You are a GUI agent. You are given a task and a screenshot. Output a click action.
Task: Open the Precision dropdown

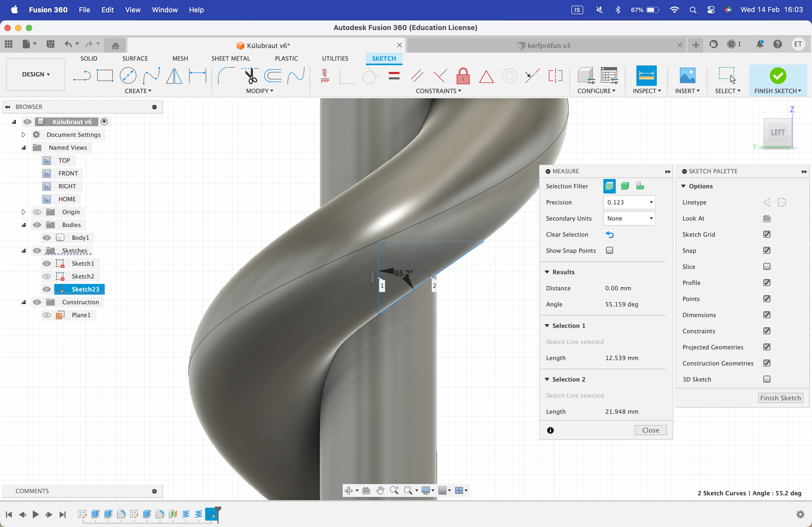[x=629, y=202]
